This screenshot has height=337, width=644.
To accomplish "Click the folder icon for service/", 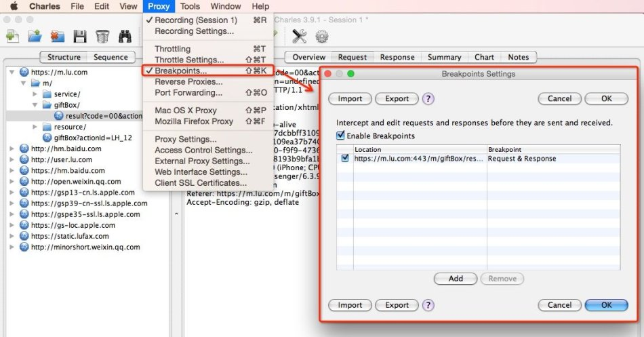I will pos(47,94).
